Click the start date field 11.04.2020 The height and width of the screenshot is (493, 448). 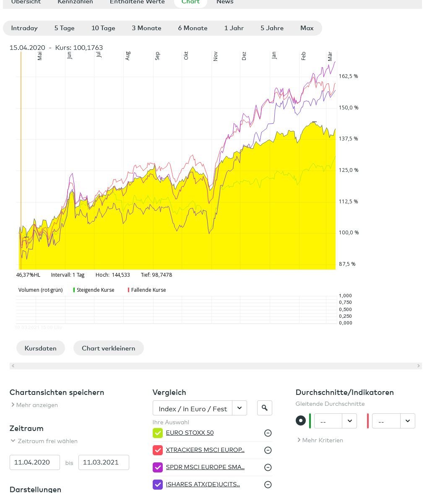pyautogui.click(x=35, y=462)
